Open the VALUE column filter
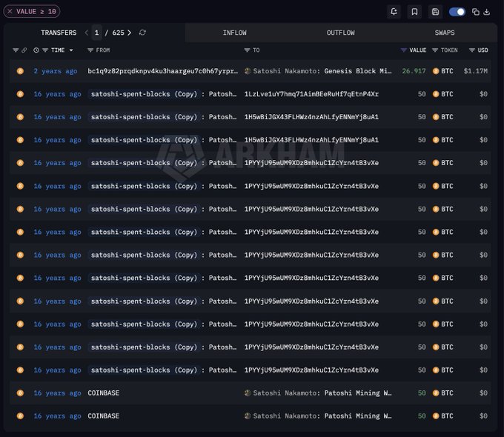Screen dimensions: 504x437 click(404, 50)
